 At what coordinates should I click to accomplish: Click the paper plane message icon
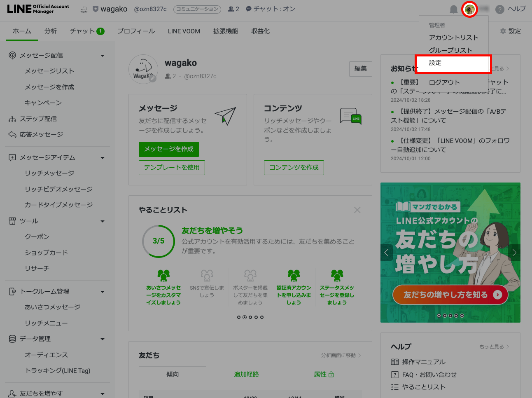point(225,116)
